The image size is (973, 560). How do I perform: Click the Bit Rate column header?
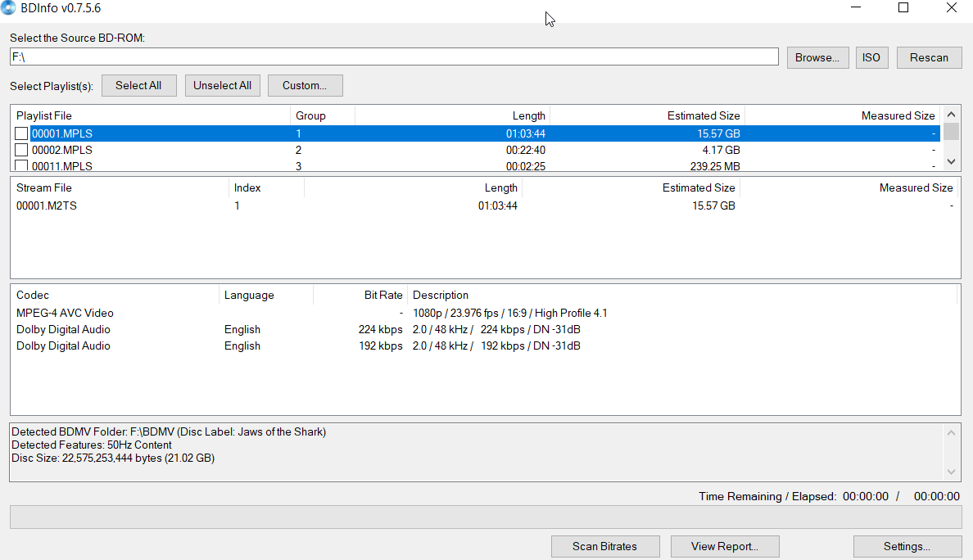[x=360, y=296]
